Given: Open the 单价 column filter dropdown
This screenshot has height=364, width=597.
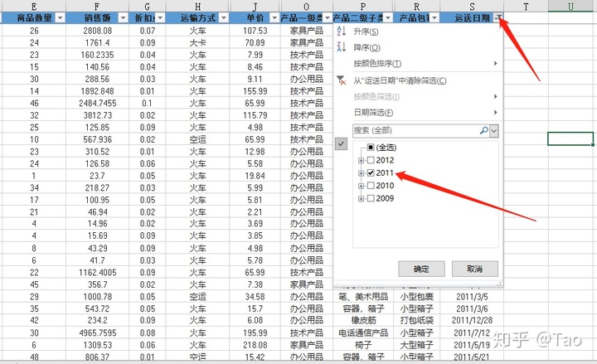Looking at the screenshot, I should click(x=274, y=18).
